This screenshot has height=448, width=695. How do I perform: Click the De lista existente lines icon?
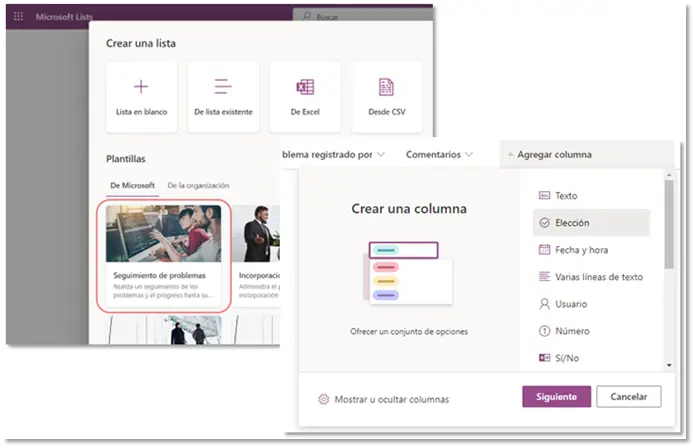coord(223,86)
